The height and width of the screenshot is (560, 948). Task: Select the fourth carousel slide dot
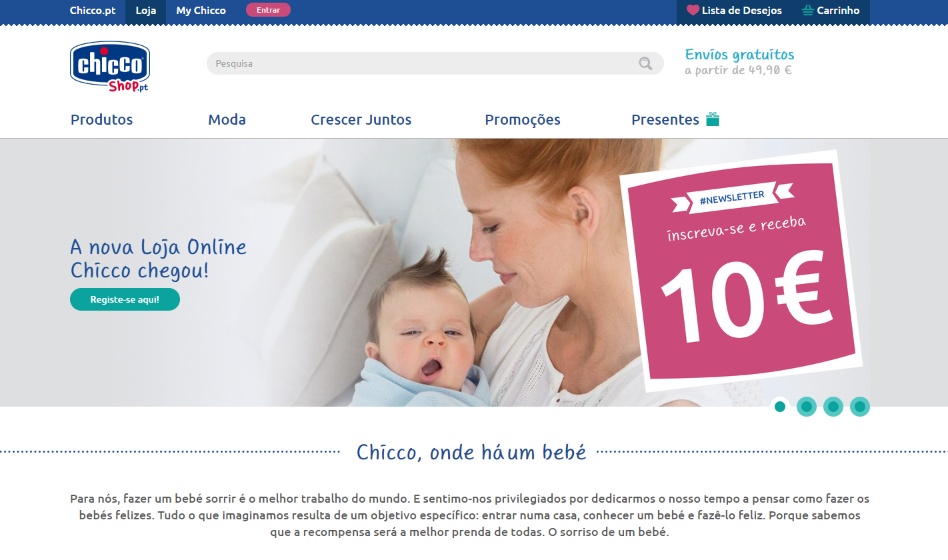pyautogui.click(x=860, y=407)
